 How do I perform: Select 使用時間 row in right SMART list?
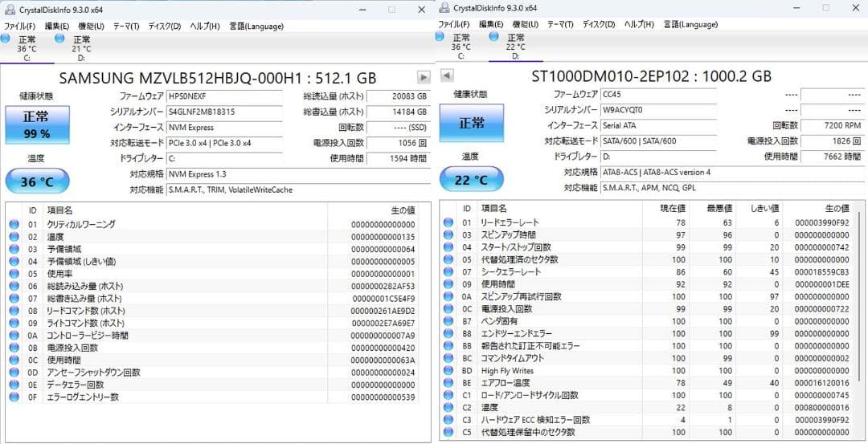pyautogui.click(x=648, y=284)
